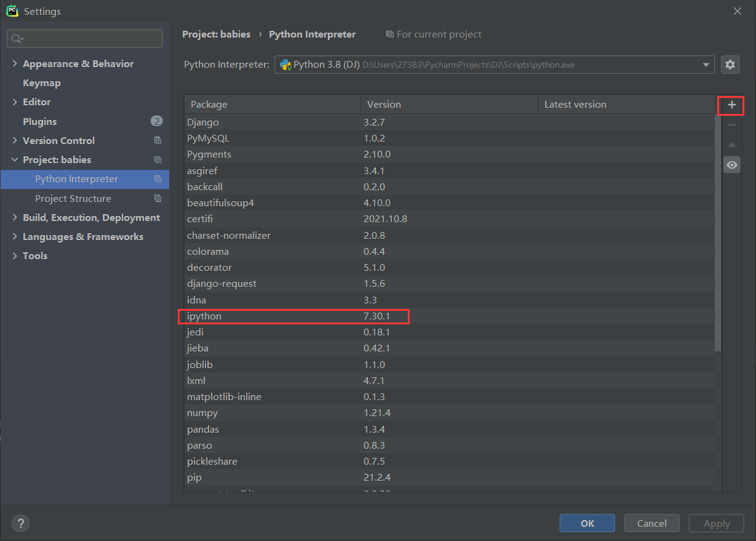Viewport: 756px width, 541px height.
Task: Toggle show early releases eye icon
Action: (731, 165)
